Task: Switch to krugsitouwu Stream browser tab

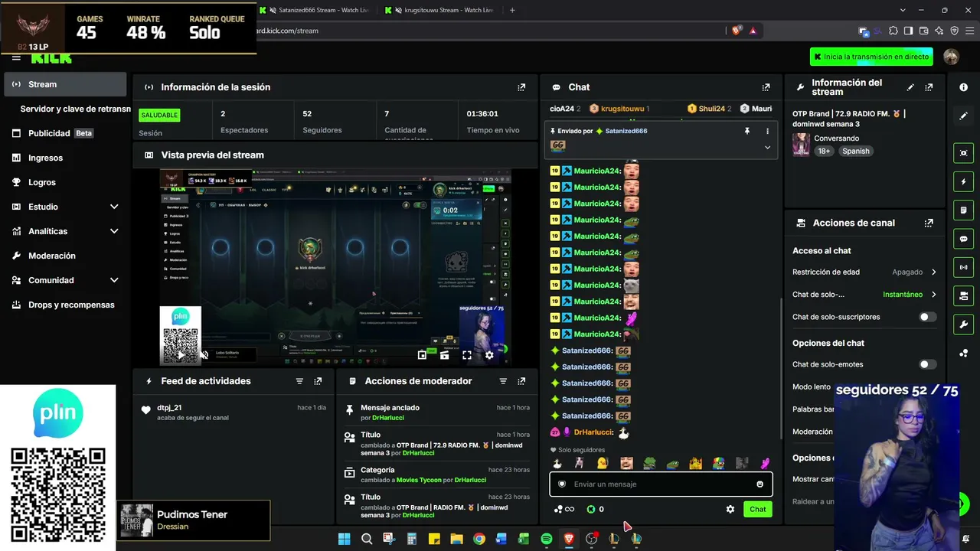Action: coord(439,10)
